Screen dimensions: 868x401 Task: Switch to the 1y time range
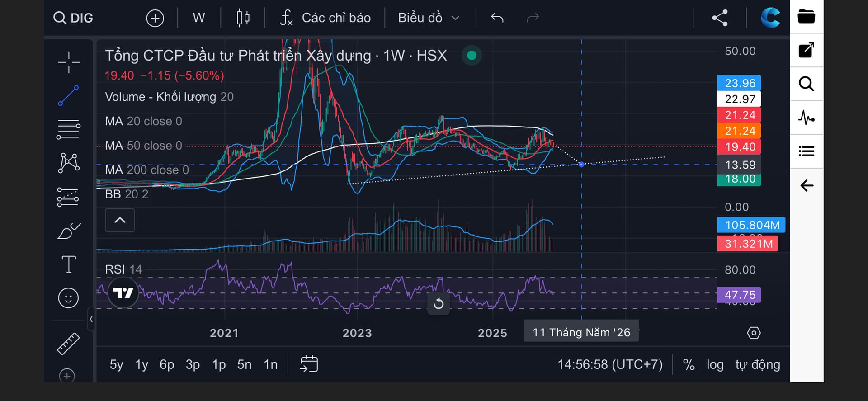point(142,364)
